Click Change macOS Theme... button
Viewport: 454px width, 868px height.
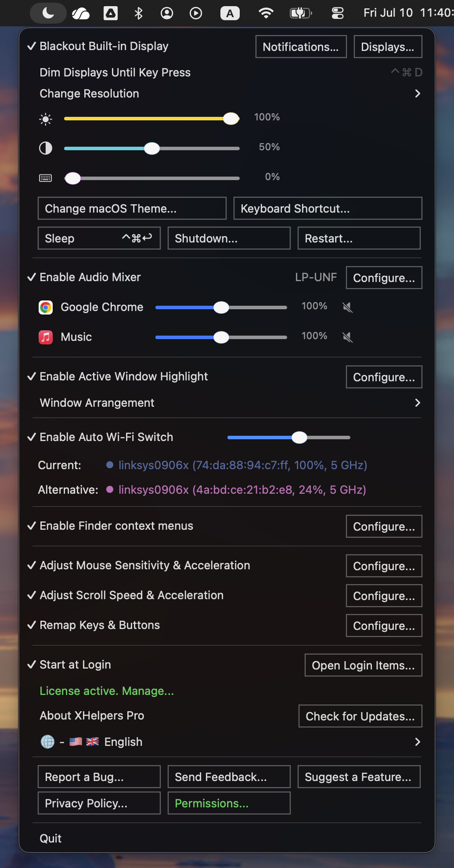(132, 208)
